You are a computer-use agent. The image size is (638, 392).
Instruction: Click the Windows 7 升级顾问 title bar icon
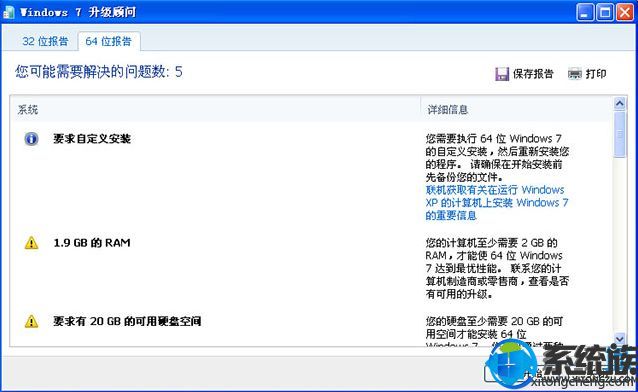pos(9,12)
